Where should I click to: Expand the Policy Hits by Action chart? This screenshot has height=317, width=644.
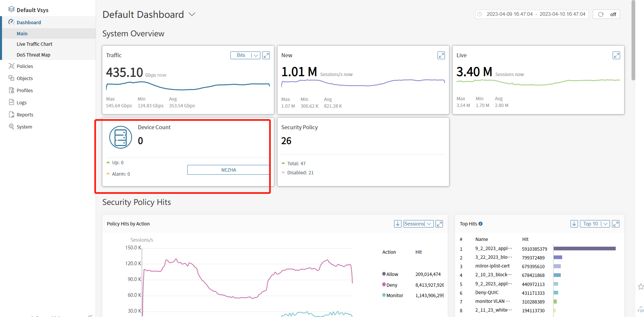pos(439,224)
